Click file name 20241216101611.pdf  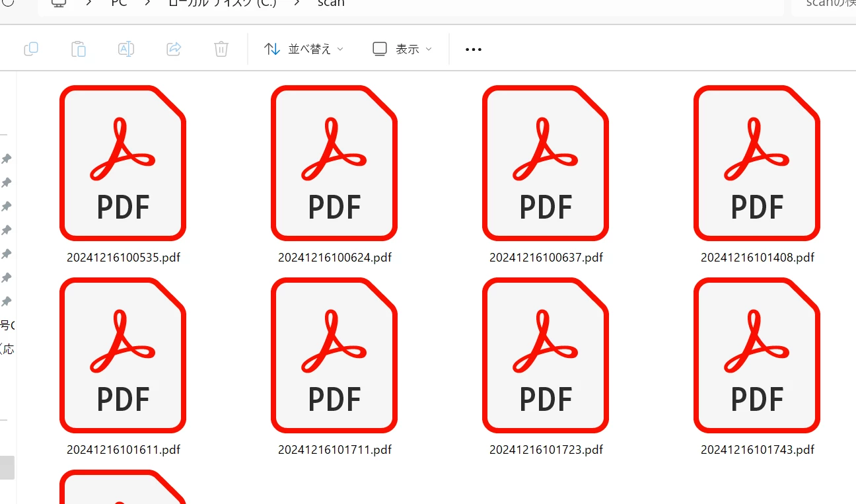point(124,450)
